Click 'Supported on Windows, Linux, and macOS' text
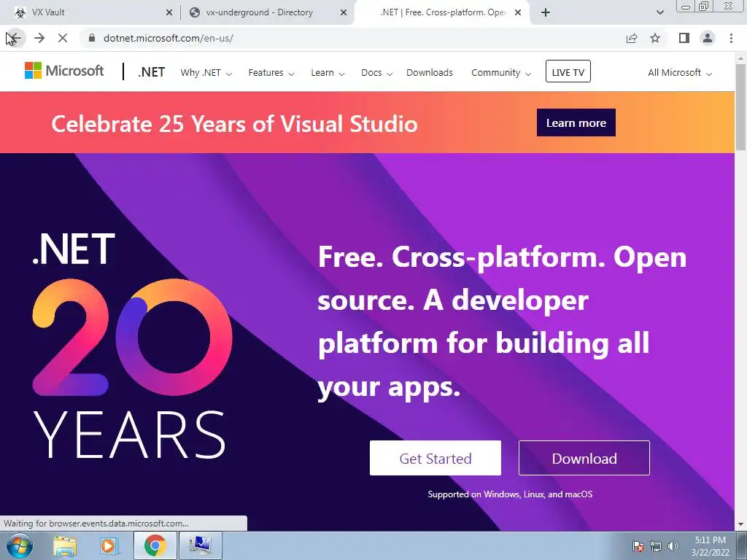This screenshot has height=560, width=747. pyautogui.click(x=510, y=494)
